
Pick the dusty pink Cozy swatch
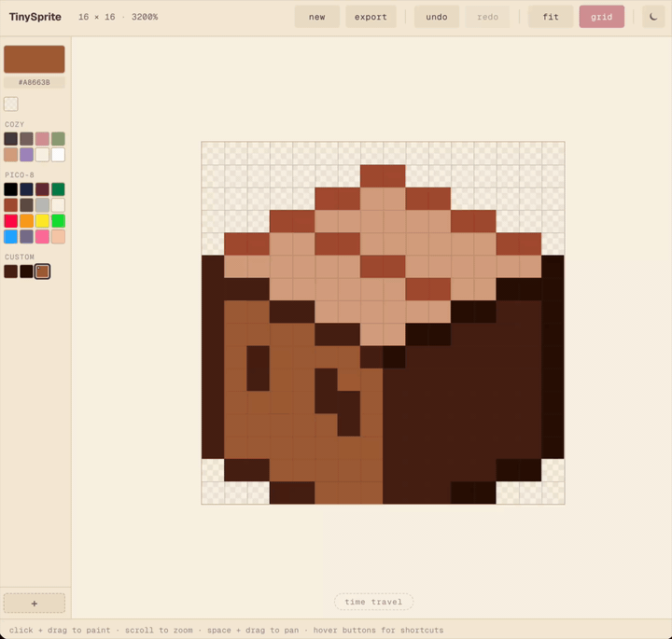(42, 139)
